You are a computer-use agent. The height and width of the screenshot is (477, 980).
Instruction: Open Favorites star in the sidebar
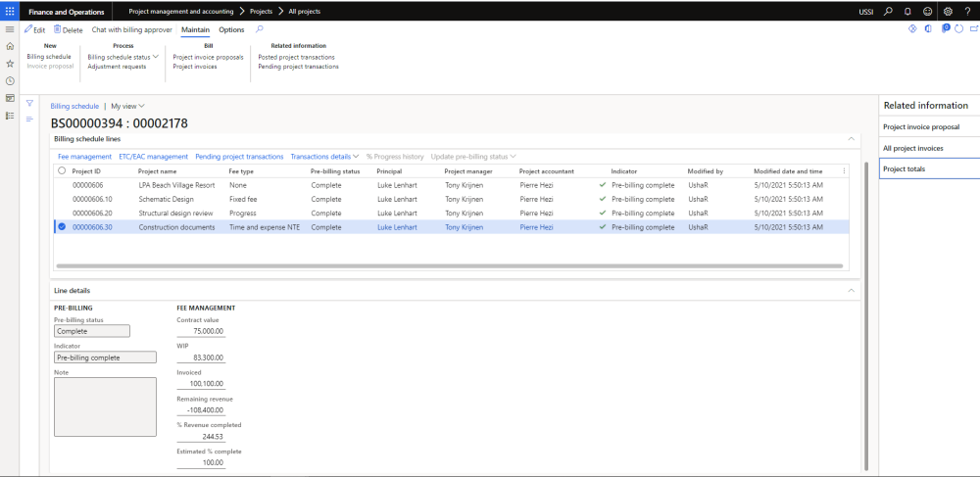tap(10, 63)
